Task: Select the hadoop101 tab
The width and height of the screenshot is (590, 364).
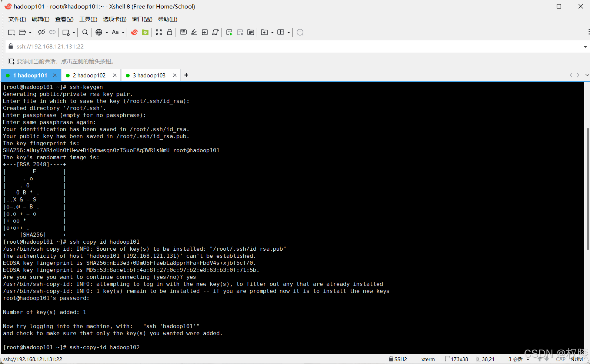Action: pyautogui.click(x=30, y=76)
